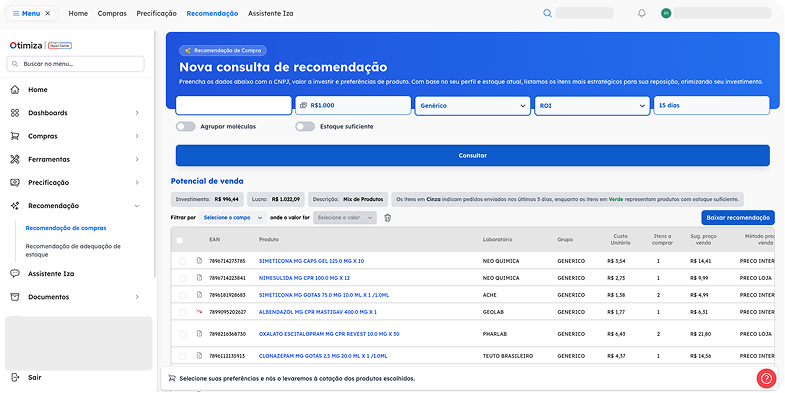
Task: Open the Selecione o campo filter dropdown
Action: [233, 218]
